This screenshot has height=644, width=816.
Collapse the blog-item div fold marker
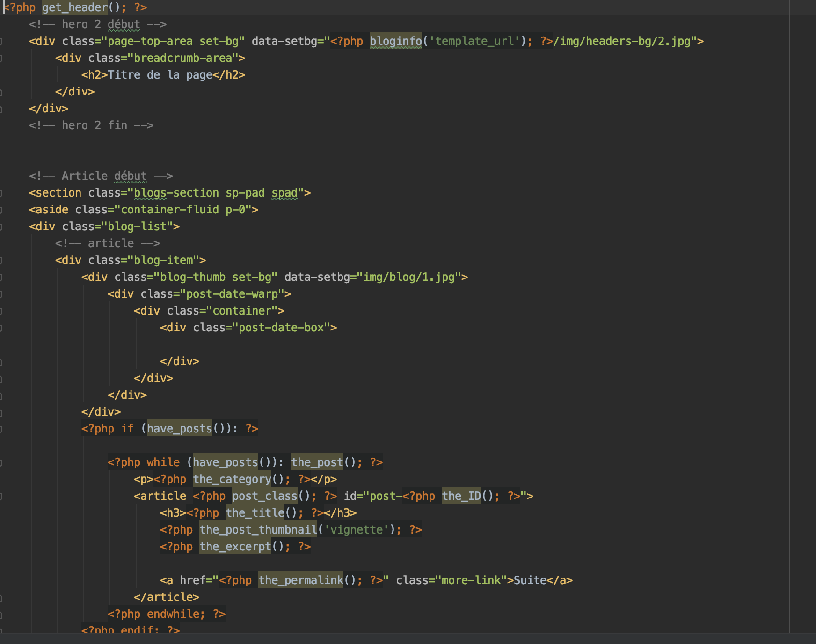click(1, 261)
